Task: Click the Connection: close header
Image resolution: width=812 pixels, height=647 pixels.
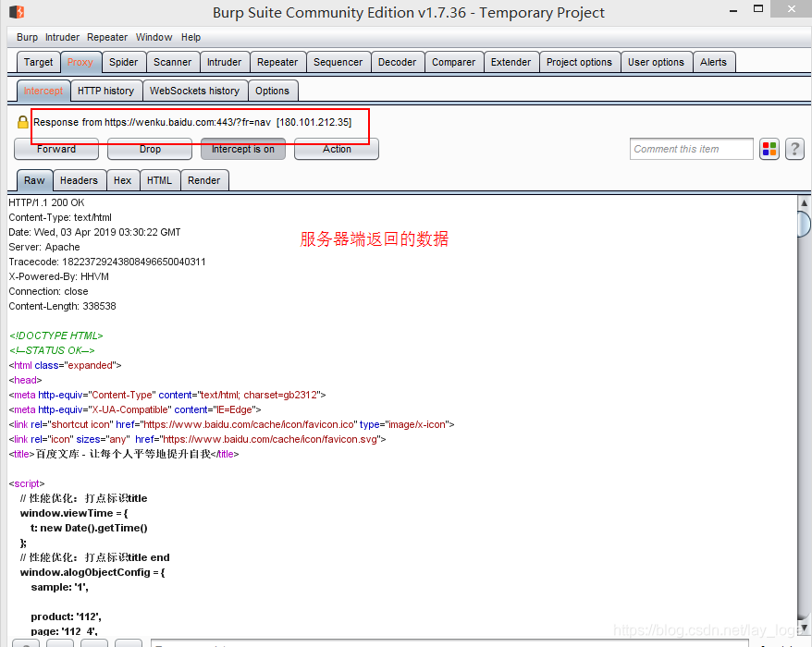Action: click(48, 291)
